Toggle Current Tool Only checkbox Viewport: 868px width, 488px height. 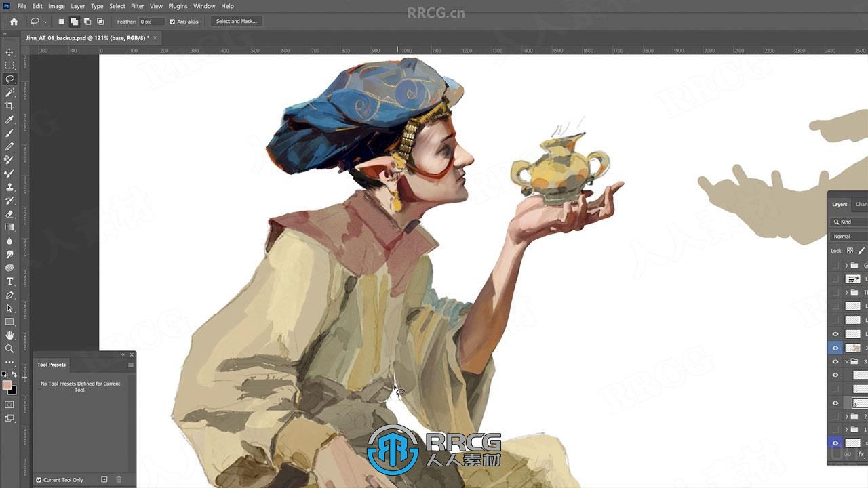tap(39, 480)
